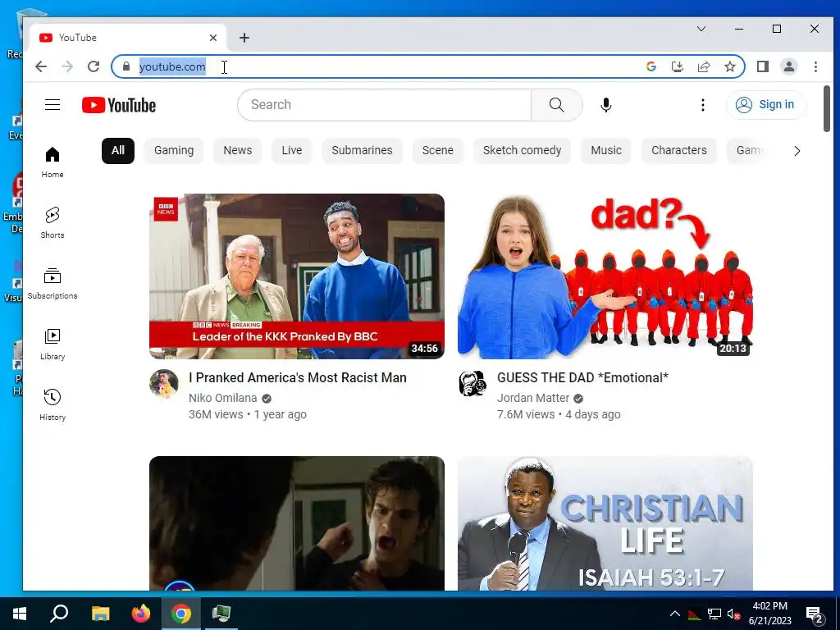Select the All chip
This screenshot has height=630, width=840.
118,151
